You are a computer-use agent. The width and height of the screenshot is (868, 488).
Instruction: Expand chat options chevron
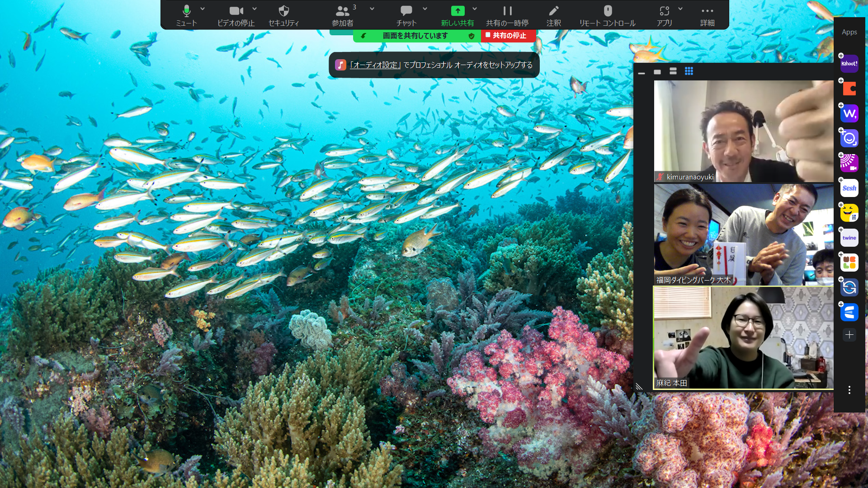[425, 9]
